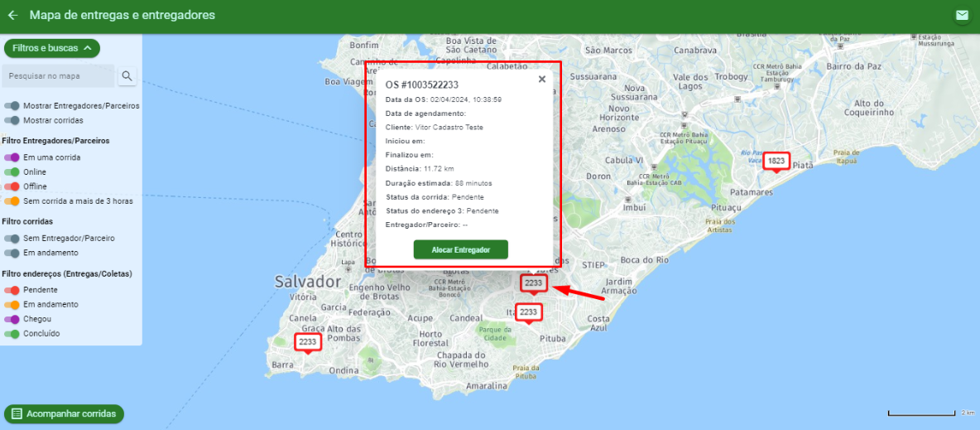
Task: Select map marker 1823 near Piatã
Action: click(x=776, y=161)
